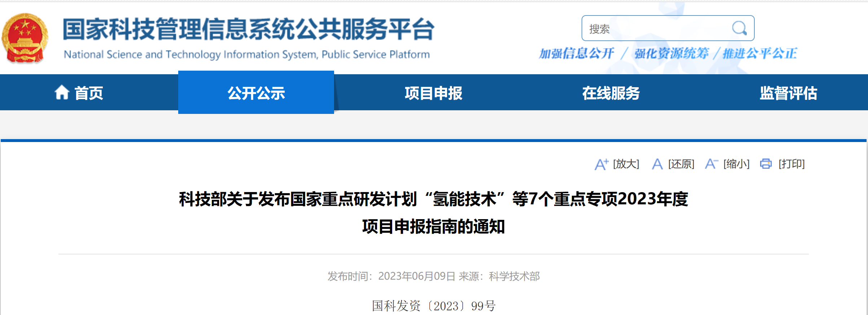Click the 国家科技管理信息系统公共服务平台 site title
The width and height of the screenshot is (868, 315).
coord(249,29)
